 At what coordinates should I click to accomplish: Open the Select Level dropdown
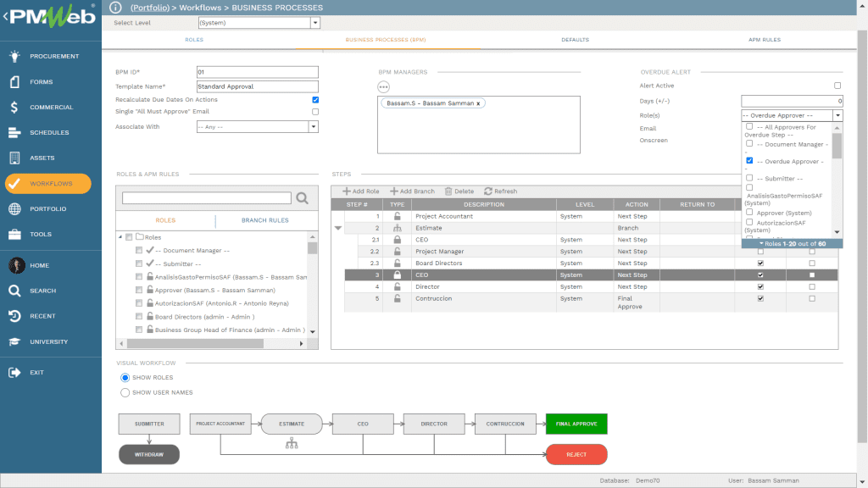315,23
